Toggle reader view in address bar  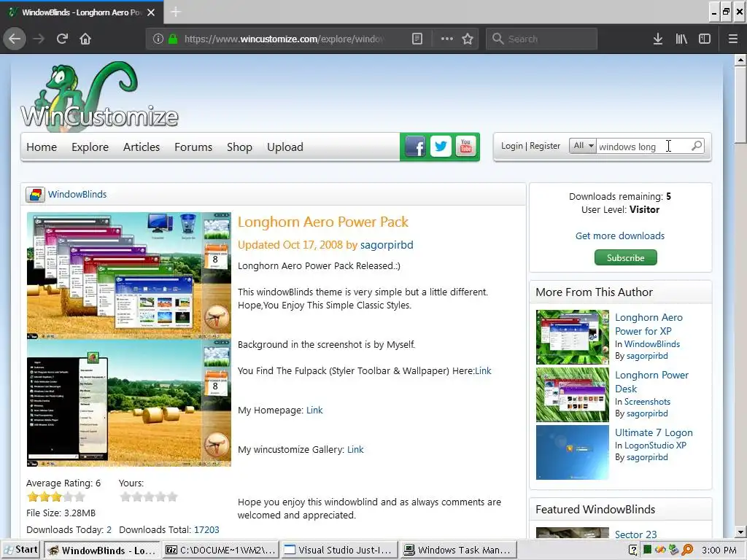(417, 39)
